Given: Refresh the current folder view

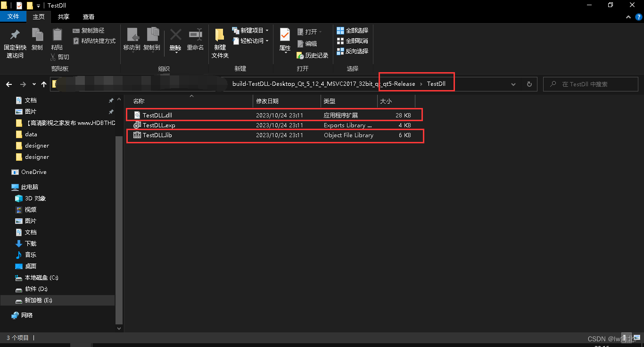Looking at the screenshot, I should (529, 84).
